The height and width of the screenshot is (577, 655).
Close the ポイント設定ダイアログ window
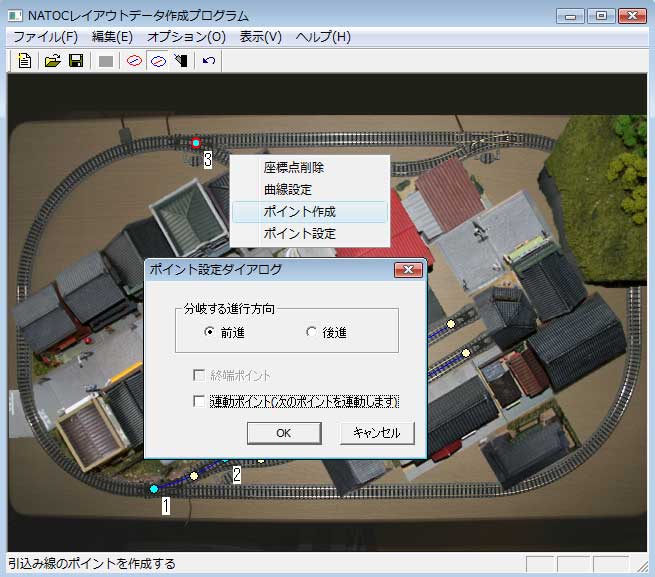408,269
